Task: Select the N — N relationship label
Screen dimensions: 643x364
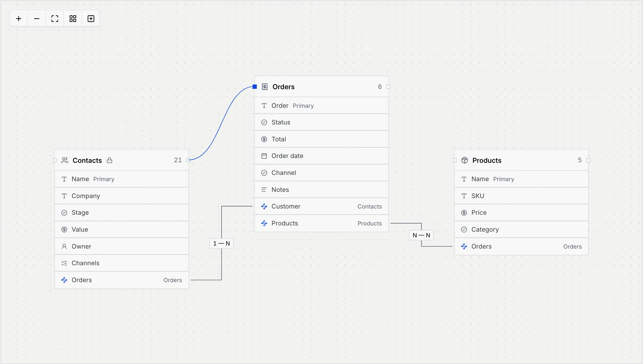Action: click(421, 235)
